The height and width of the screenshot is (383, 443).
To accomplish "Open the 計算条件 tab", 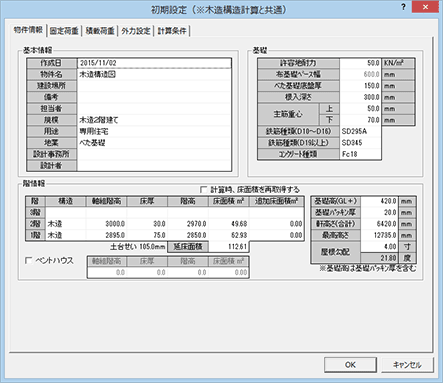I will coord(172,31).
